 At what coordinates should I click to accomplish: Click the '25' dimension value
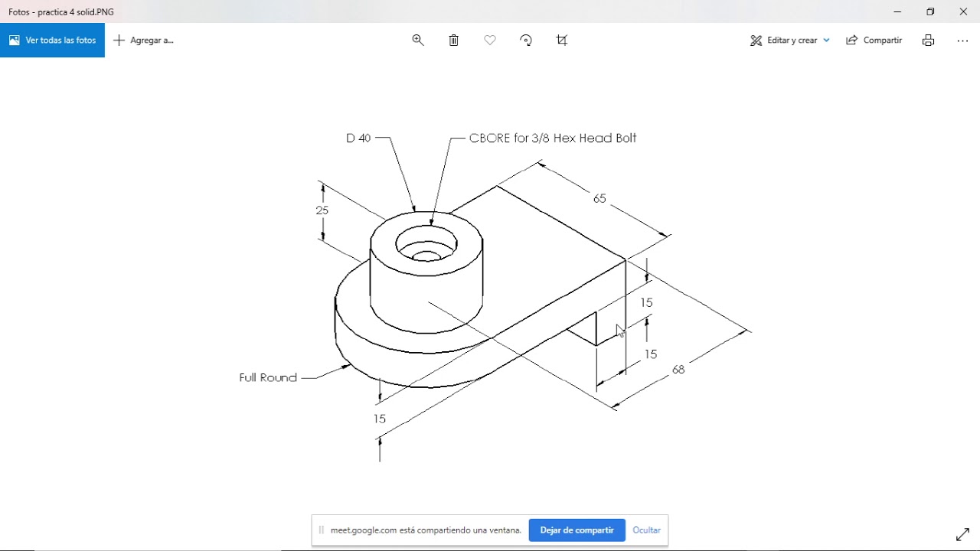click(322, 210)
